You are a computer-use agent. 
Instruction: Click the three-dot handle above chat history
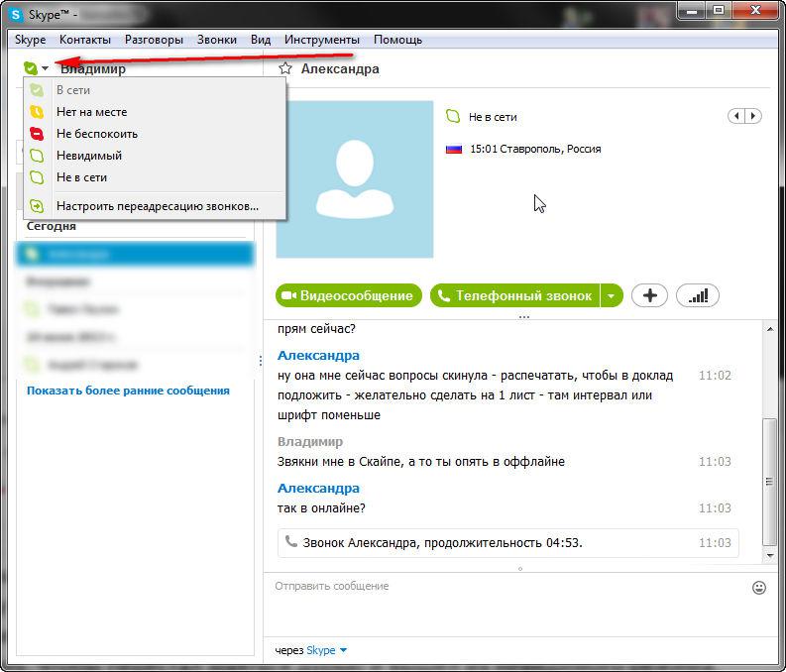[x=524, y=317]
